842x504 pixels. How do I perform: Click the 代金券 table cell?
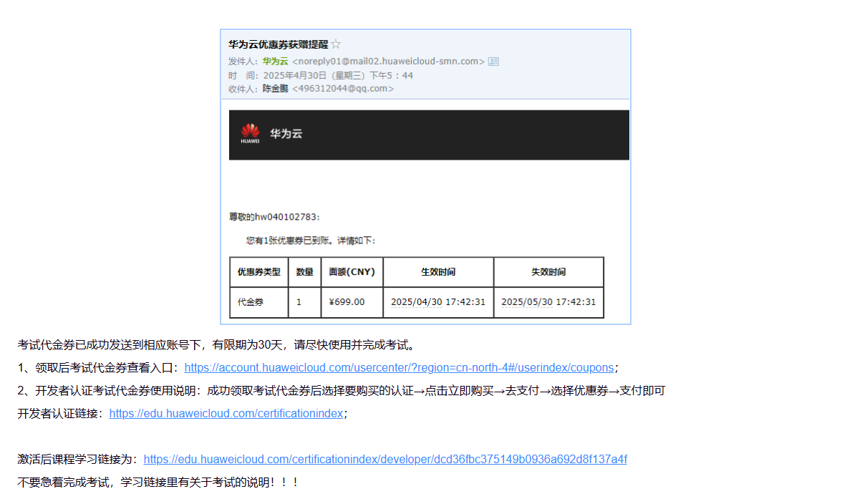coord(259,302)
